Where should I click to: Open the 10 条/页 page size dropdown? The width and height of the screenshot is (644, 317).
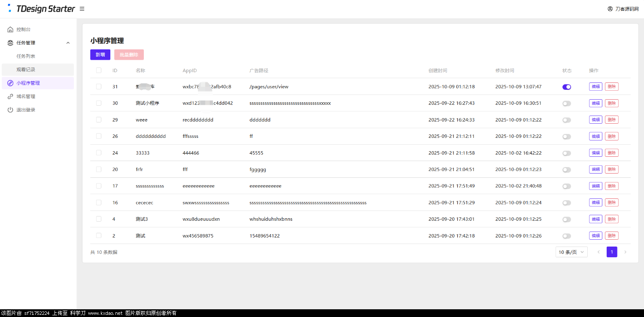coord(571,252)
